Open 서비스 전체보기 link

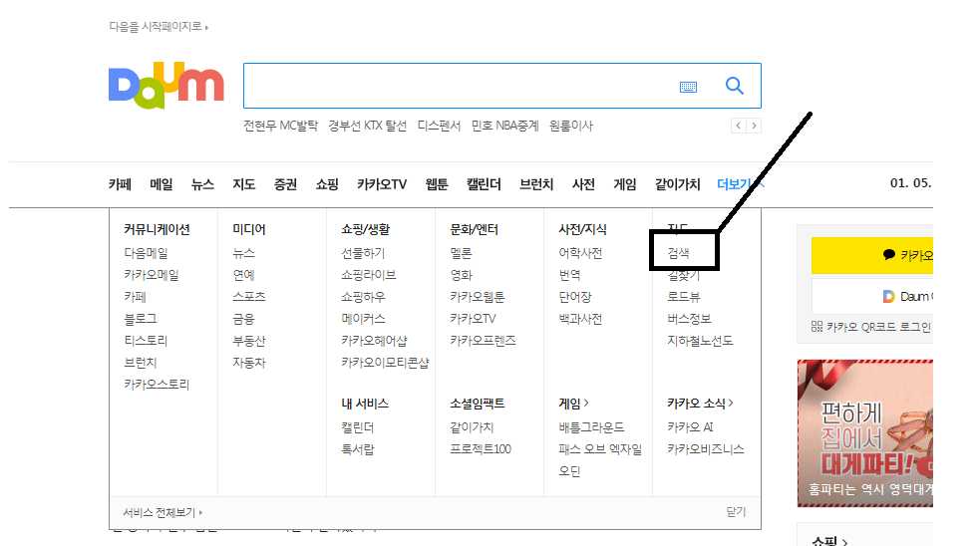[163, 512]
